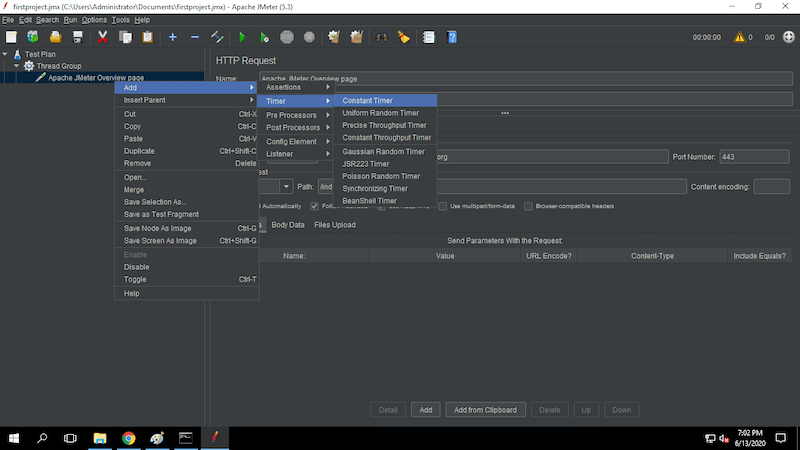Click the Open file folder icon
The image size is (800, 450).
click(55, 37)
